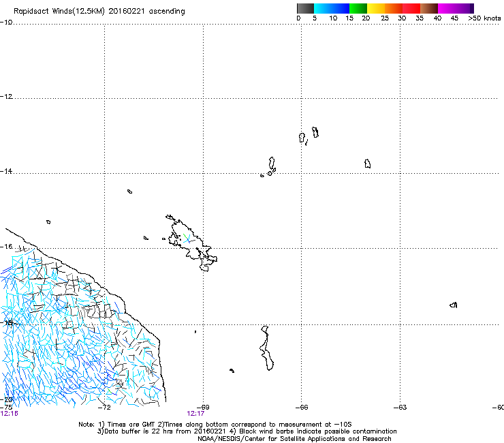Screen dimensions: 504x443
Task: Click the '-10' latitude axis label
Action: (6, 22)
